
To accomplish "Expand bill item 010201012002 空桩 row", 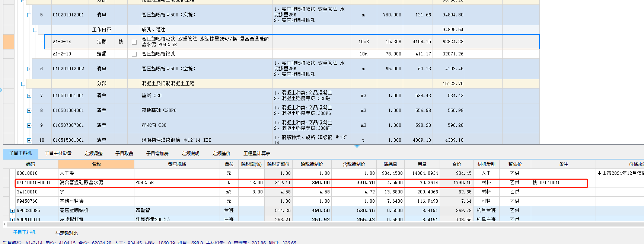I will pos(29,69).
